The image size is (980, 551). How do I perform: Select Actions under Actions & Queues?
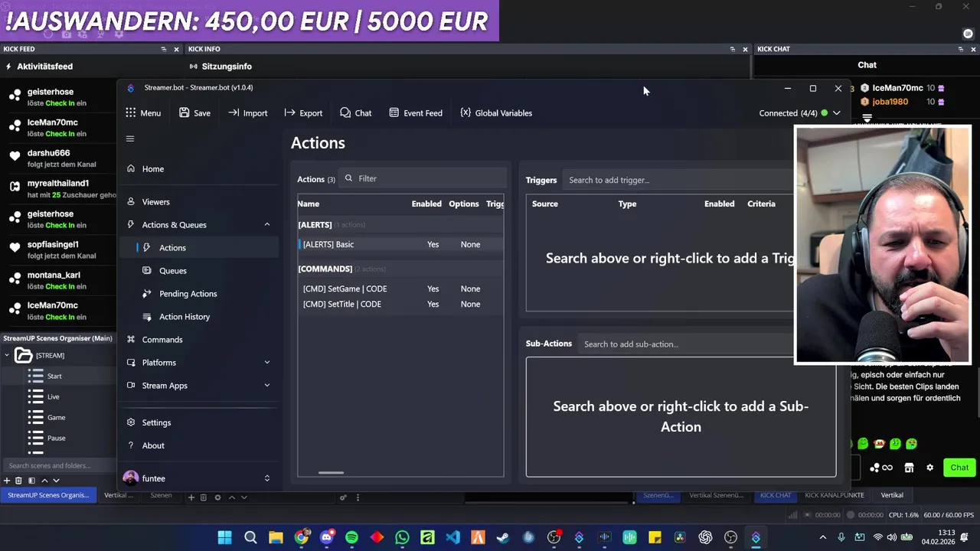point(199,248)
